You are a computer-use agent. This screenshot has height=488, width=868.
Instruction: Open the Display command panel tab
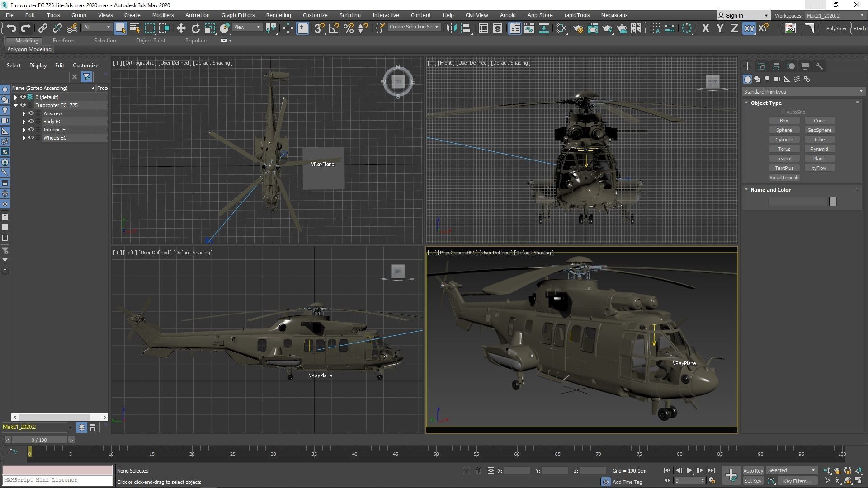[x=805, y=66]
